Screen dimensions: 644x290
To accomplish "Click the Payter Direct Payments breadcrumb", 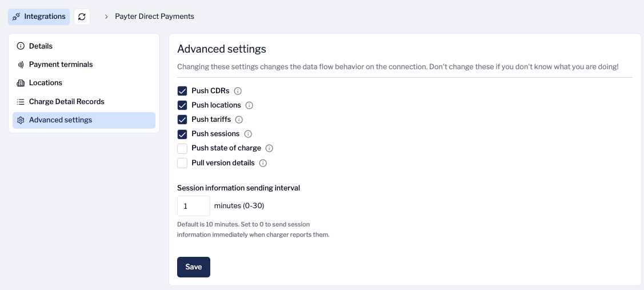I will coord(154,17).
